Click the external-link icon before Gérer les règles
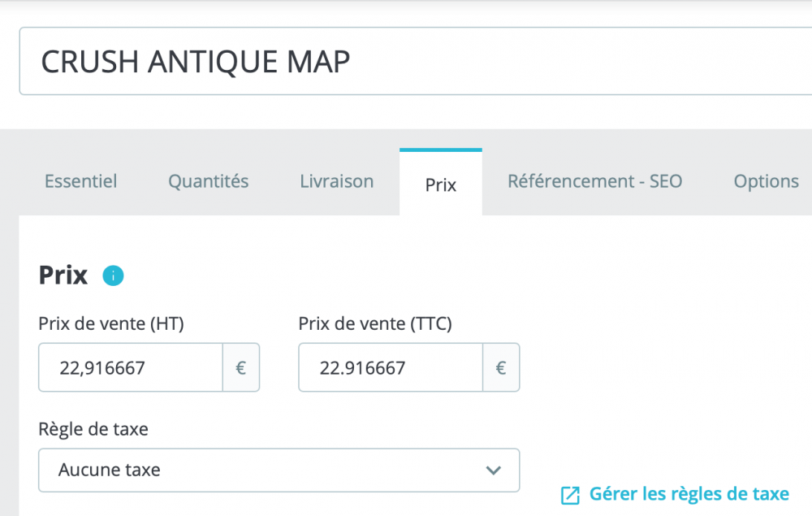This screenshot has width=812, height=516. (571, 495)
